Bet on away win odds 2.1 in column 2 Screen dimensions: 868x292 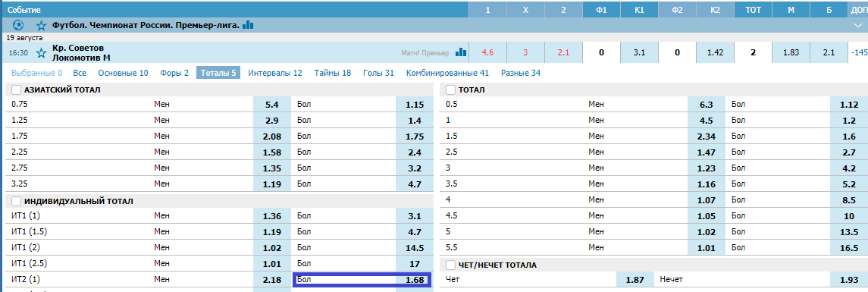coord(563,52)
